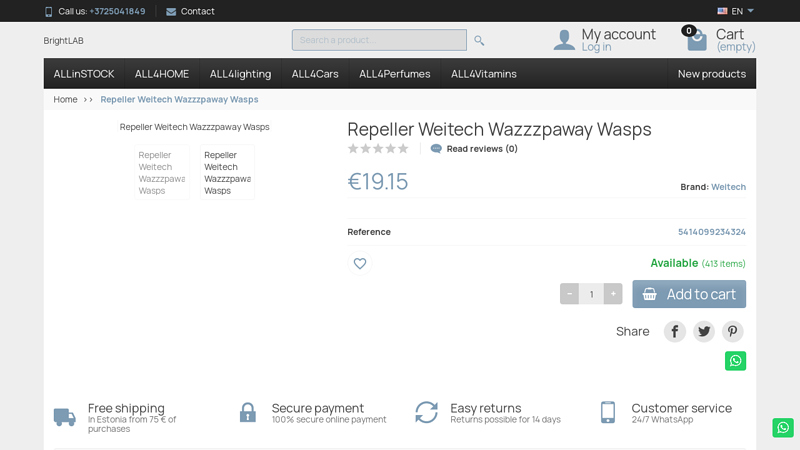The width and height of the screenshot is (800, 450).
Task: Add product to wishlist with heart icon
Action: point(360,263)
